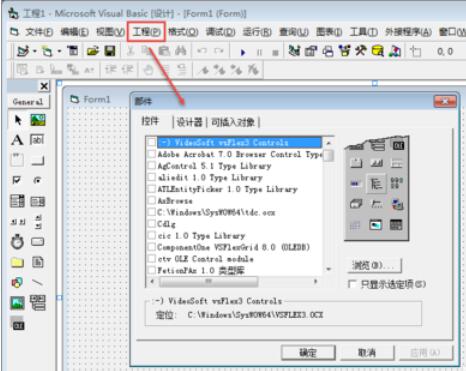
Task: Open the Data View Window toolbar icon
Action: [378, 51]
